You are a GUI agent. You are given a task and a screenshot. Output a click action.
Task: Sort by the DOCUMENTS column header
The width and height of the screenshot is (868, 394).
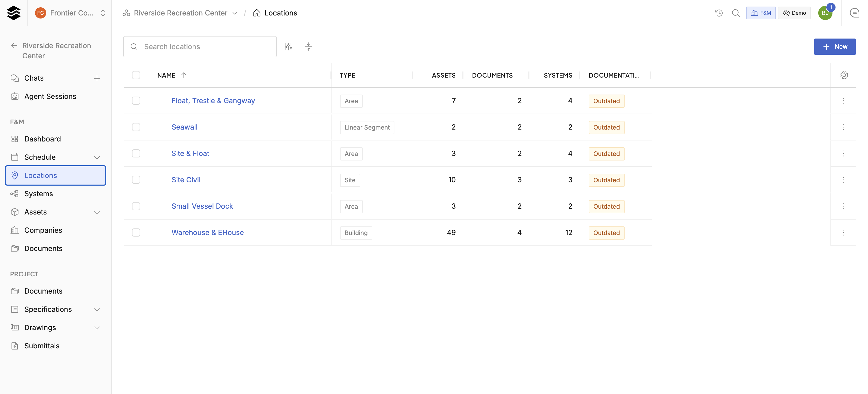(x=492, y=76)
